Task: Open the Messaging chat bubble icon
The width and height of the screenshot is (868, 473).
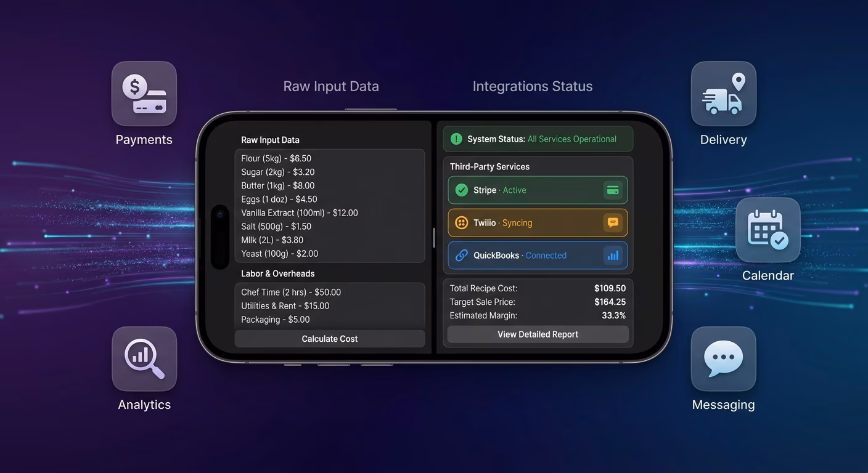Action: (724, 359)
